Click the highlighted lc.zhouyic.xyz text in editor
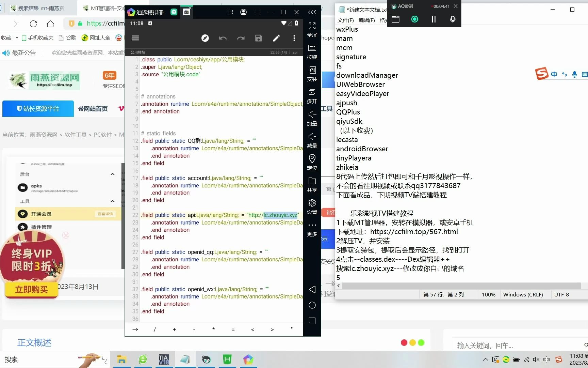 (x=280, y=215)
